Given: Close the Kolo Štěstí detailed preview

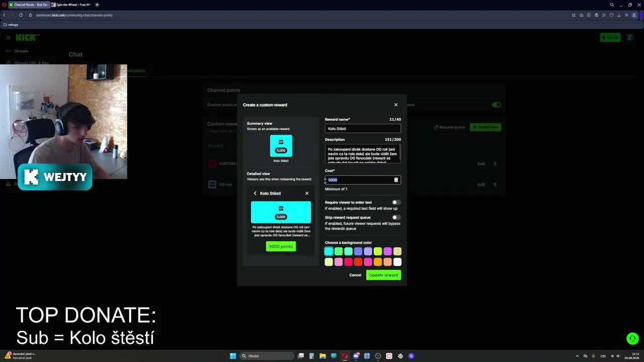Looking at the screenshot, I should 307,193.
